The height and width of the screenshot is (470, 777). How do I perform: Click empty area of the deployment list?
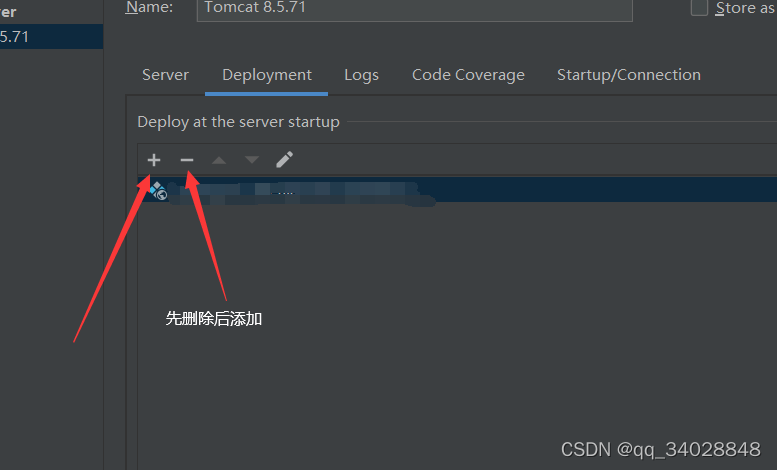(x=457, y=322)
